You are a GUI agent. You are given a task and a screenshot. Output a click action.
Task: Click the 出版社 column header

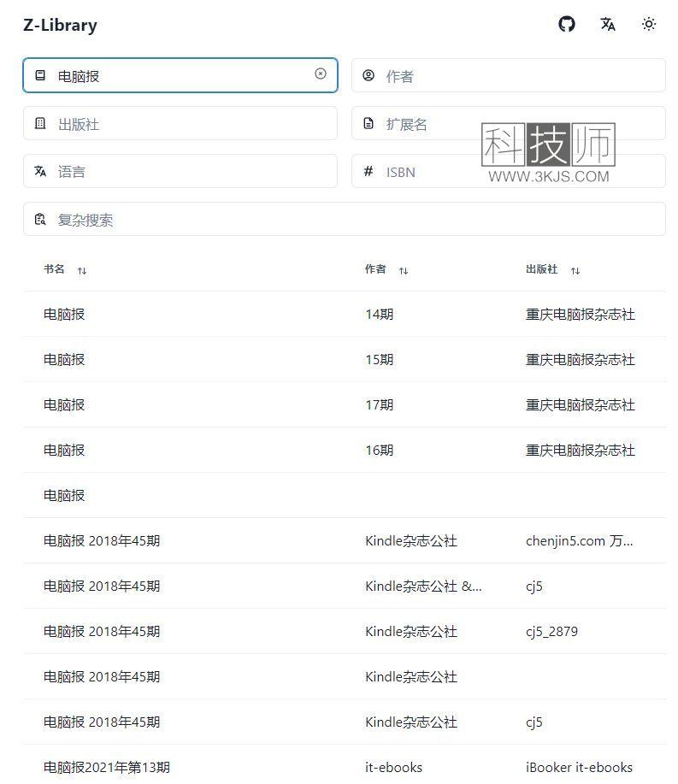coord(541,269)
